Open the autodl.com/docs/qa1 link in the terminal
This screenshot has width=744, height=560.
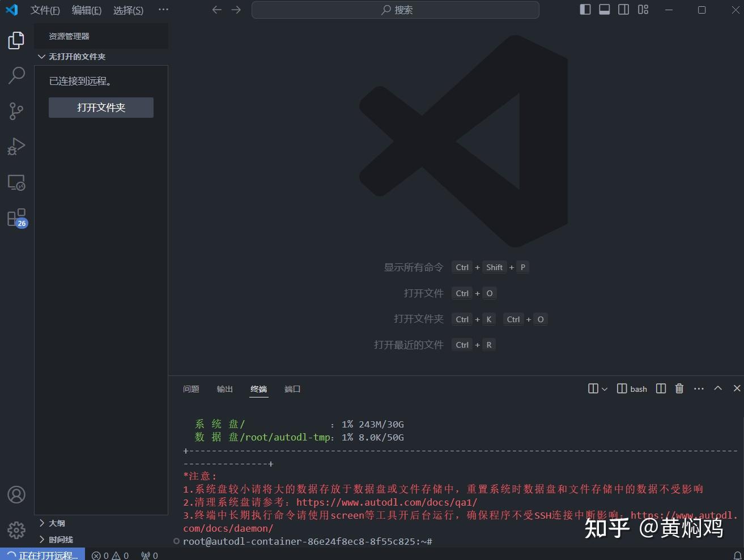point(387,502)
